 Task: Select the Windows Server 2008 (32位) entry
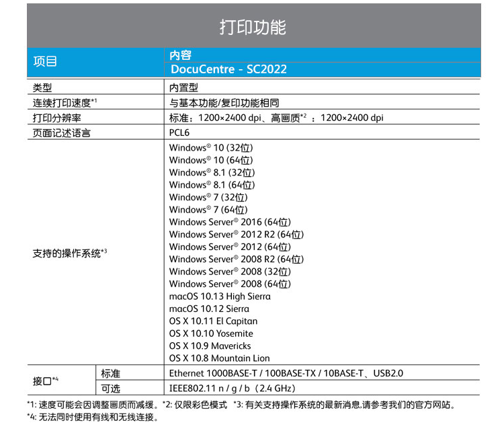point(230,272)
